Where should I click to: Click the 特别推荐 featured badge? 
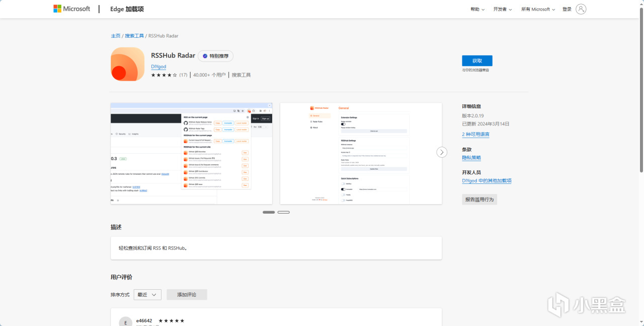[x=215, y=56]
